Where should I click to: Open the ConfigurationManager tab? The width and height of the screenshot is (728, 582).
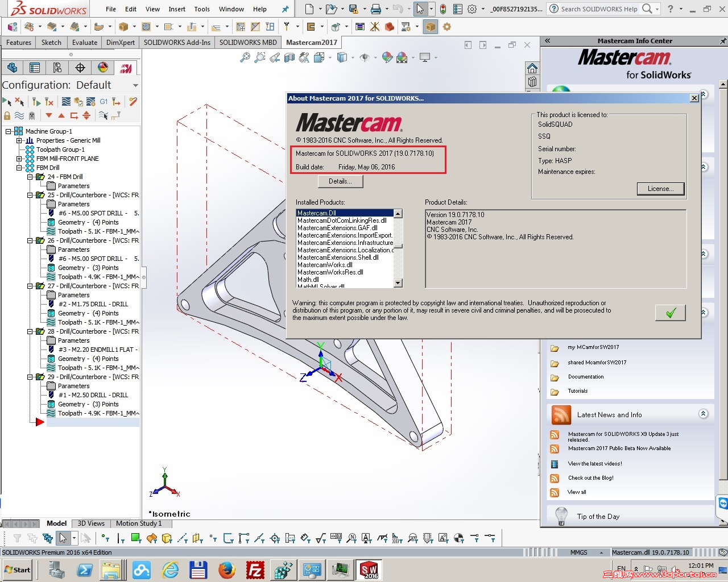57,68
